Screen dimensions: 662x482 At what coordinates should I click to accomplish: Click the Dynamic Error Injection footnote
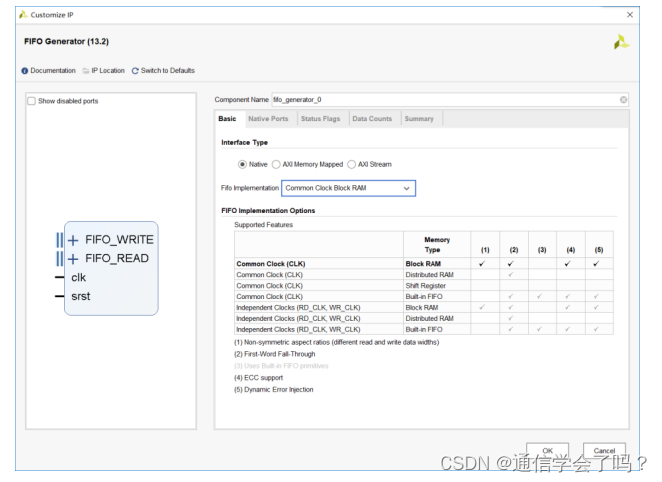click(274, 390)
